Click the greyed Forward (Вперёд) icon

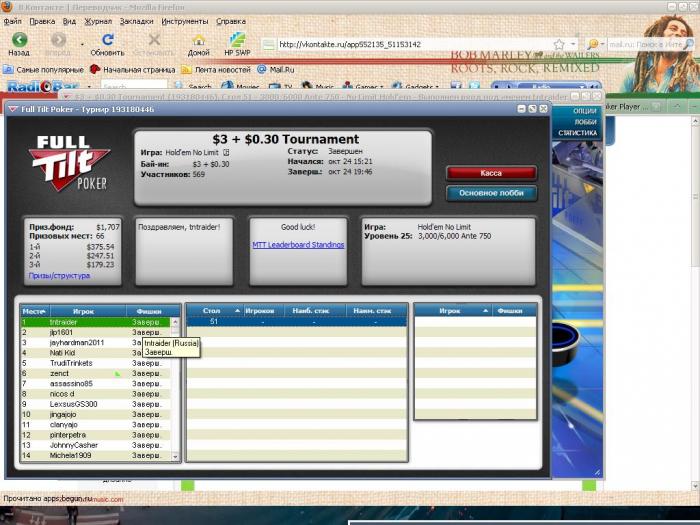click(58, 40)
